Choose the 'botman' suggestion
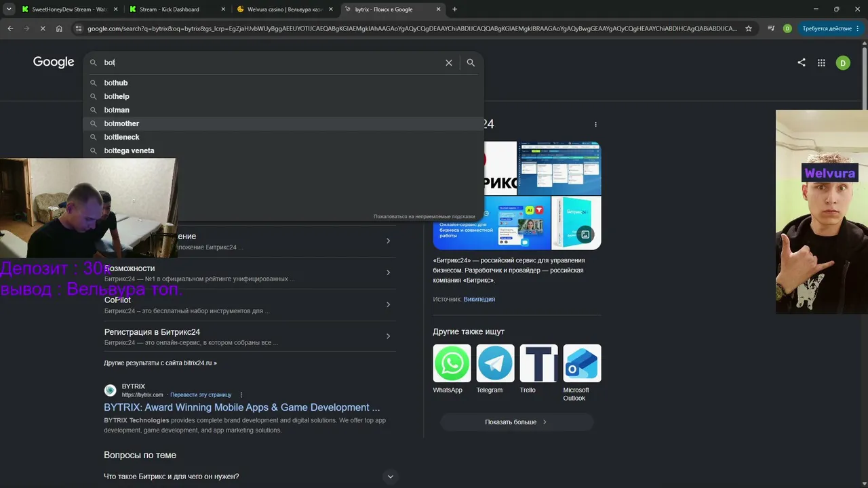Image resolution: width=868 pixels, height=488 pixels. click(283, 110)
